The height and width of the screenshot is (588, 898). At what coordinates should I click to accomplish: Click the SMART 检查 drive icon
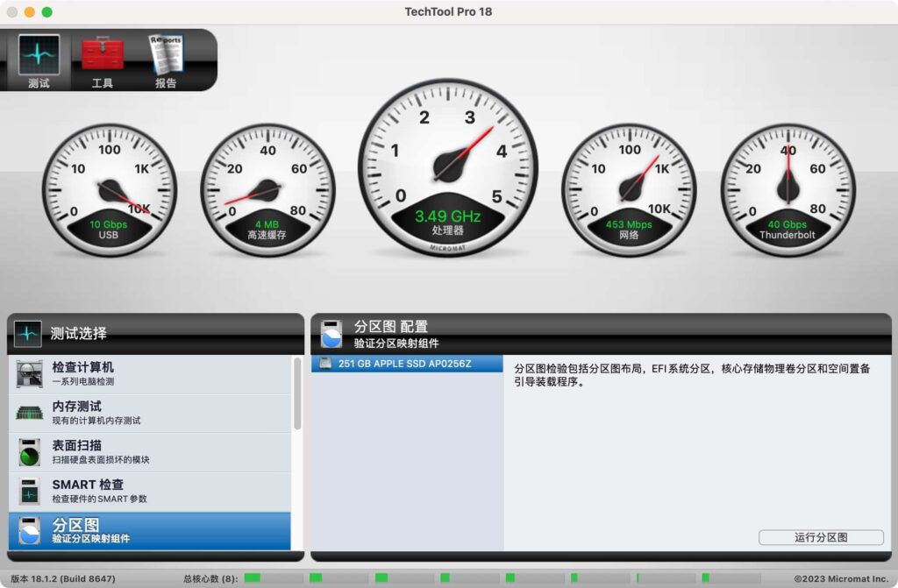pos(29,491)
